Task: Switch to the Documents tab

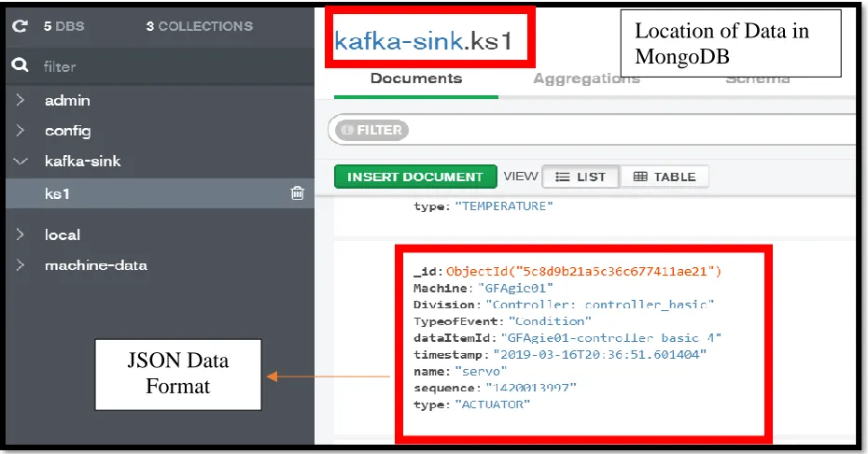Action: (416, 78)
